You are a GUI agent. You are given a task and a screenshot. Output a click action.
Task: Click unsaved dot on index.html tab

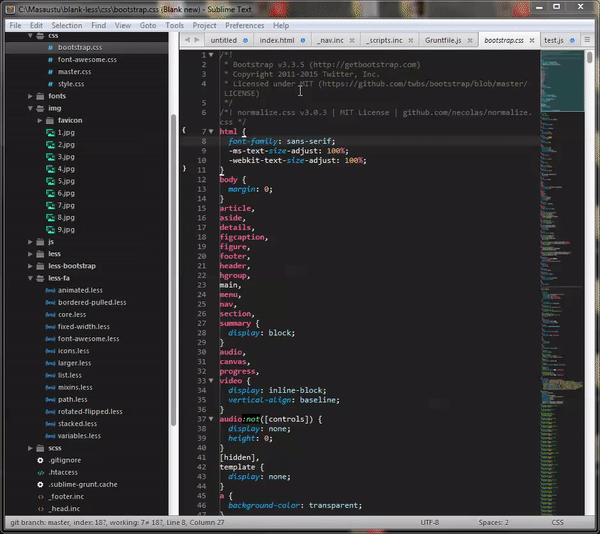click(x=303, y=40)
